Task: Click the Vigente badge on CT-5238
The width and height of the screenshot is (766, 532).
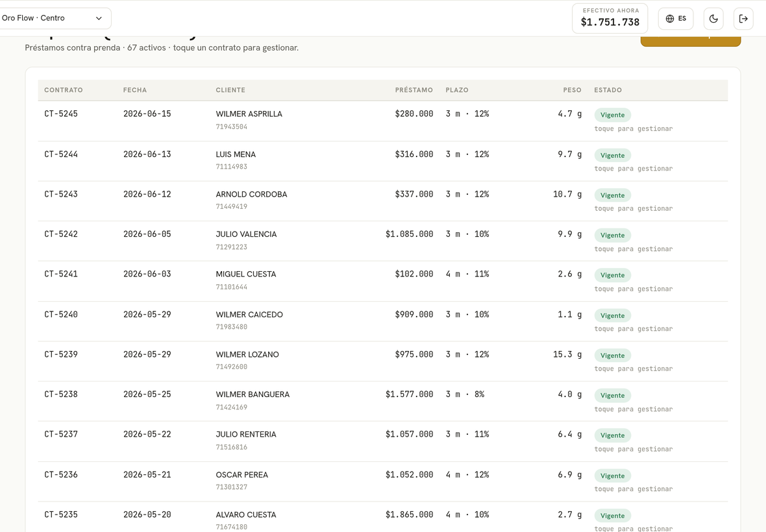Action: (x=613, y=395)
